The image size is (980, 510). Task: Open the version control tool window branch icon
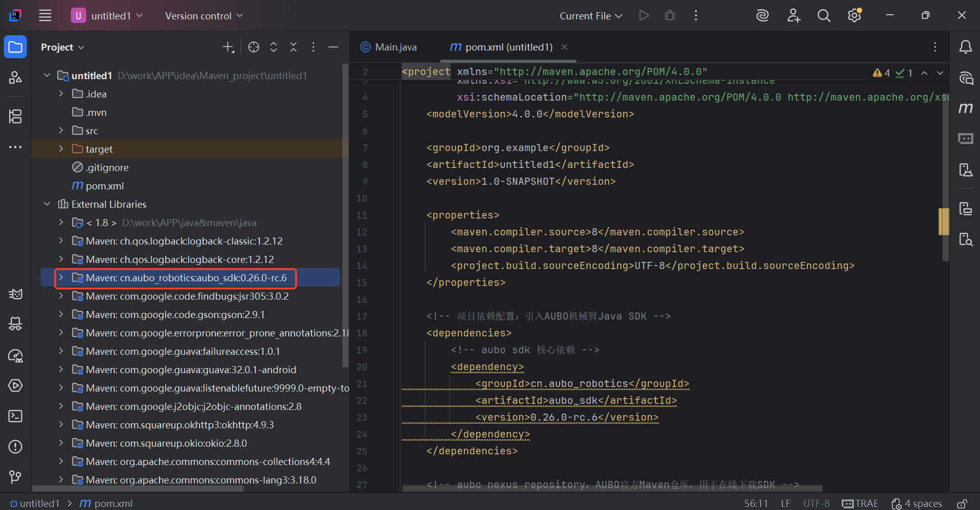(x=15, y=478)
